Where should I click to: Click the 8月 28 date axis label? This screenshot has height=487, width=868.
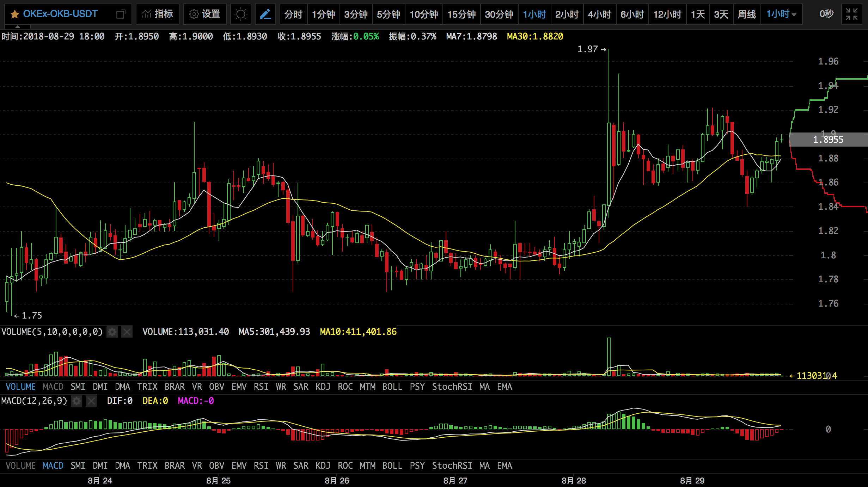574,481
